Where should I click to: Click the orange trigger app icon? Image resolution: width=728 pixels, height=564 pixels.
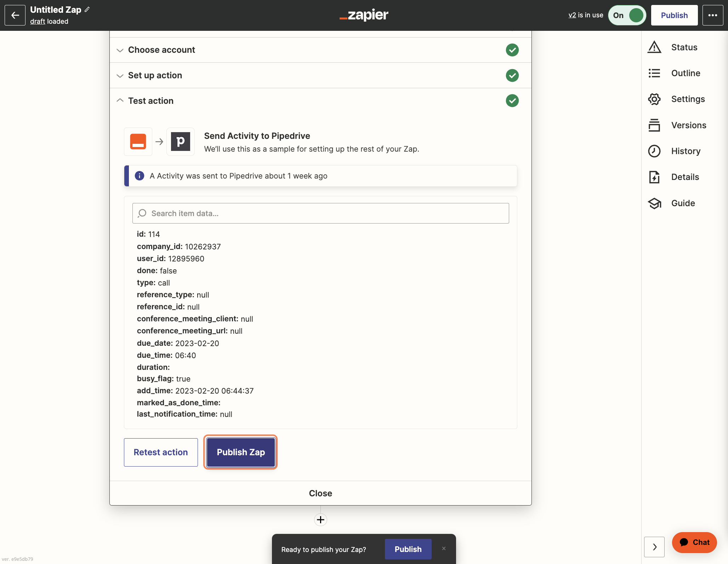pyautogui.click(x=138, y=142)
